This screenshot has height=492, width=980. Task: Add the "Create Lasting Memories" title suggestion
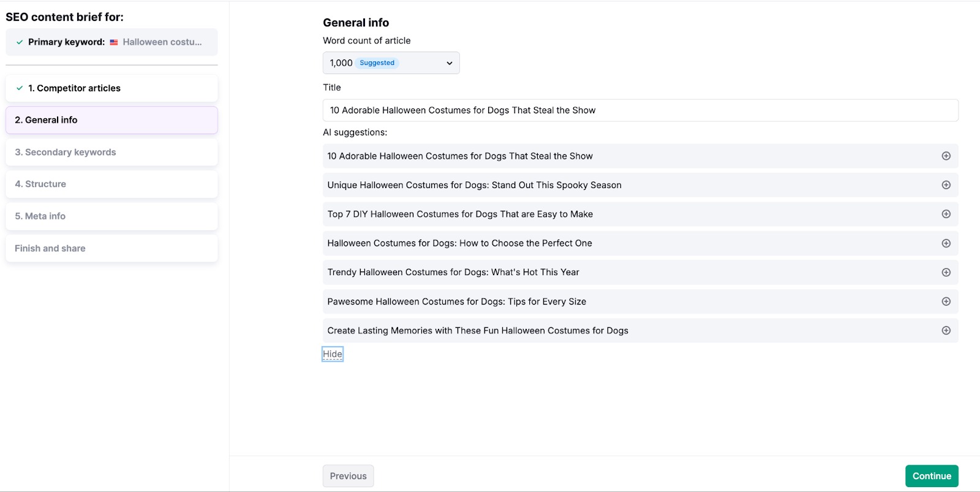946,330
